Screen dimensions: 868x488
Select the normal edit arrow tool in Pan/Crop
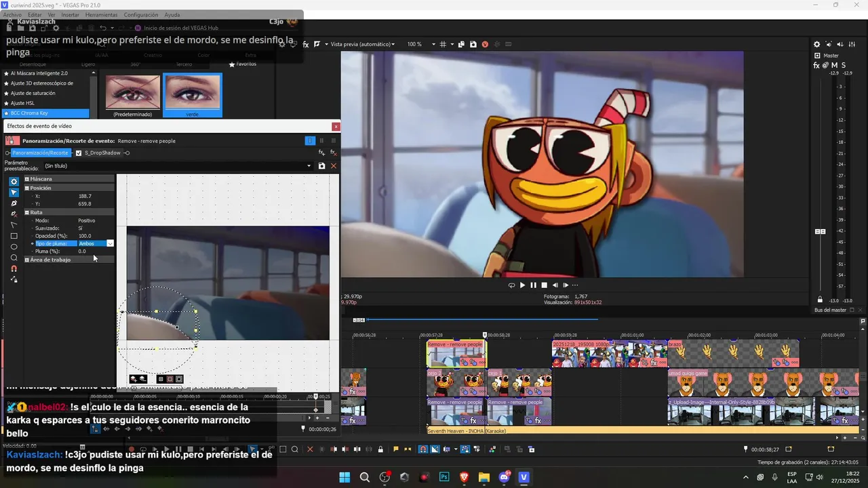pos(14,192)
